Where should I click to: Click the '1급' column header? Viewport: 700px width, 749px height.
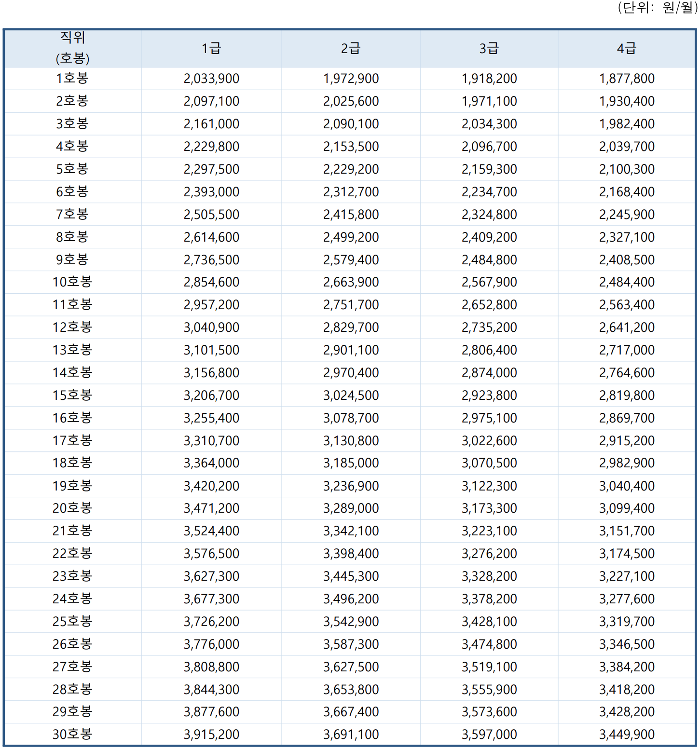pos(211,48)
